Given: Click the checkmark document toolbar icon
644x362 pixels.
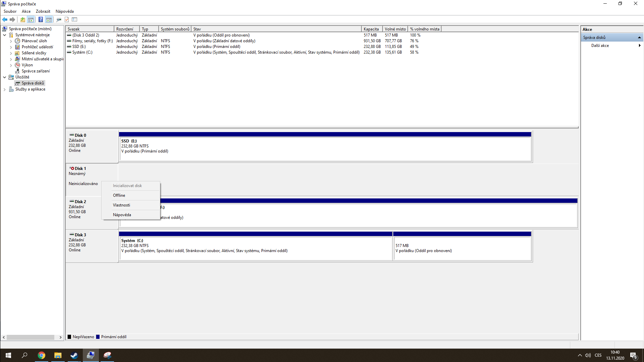Looking at the screenshot, I should 67,19.
